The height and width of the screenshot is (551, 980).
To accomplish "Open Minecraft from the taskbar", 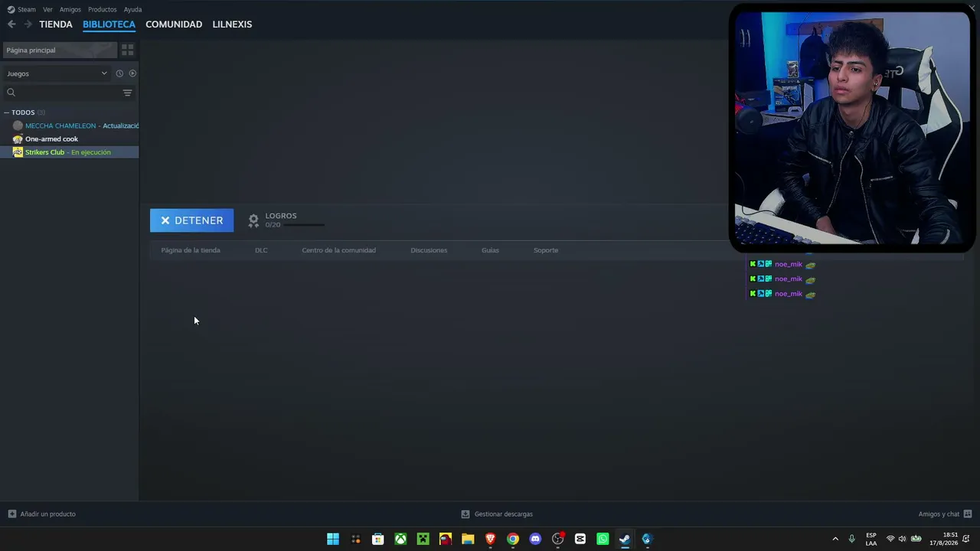I will pos(423,539).
